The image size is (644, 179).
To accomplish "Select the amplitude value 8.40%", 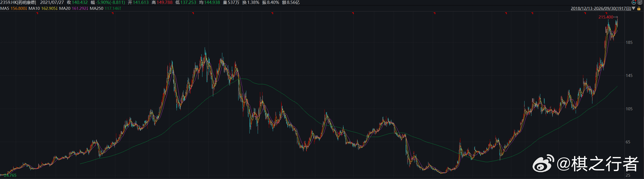I will 273,3.
